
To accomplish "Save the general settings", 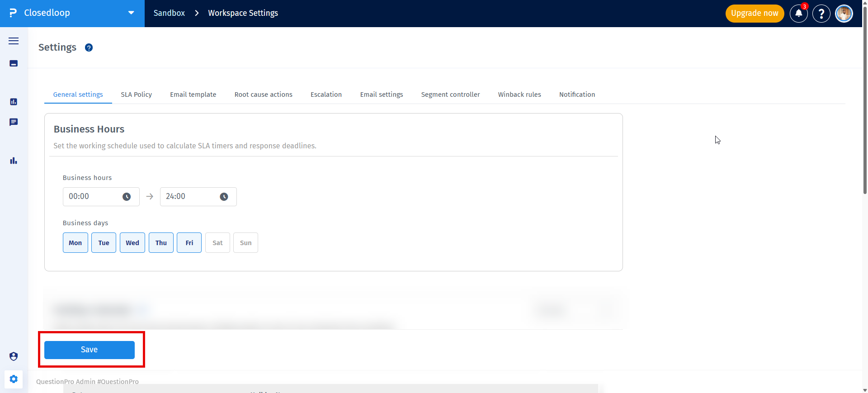I will pos(90,350).
